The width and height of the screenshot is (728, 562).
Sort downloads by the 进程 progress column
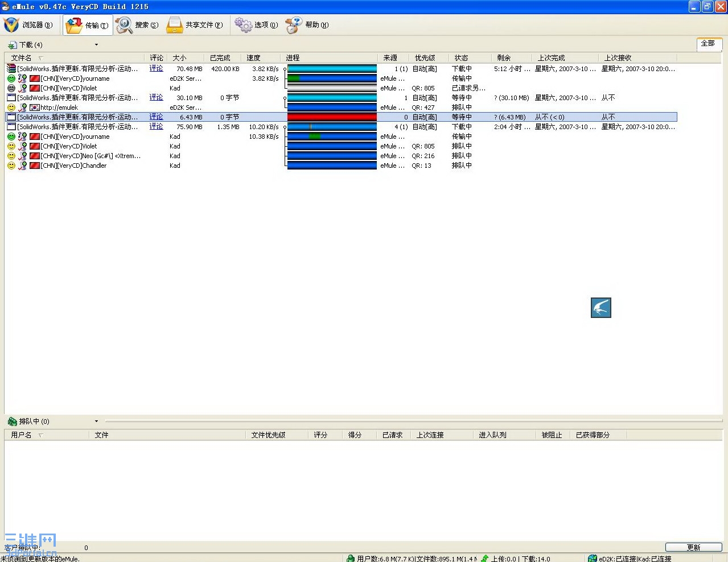329,58
